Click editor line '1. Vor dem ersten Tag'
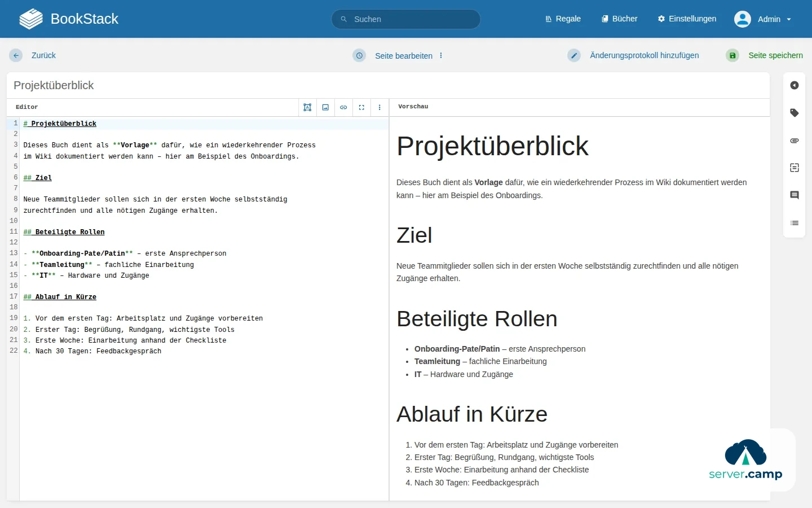Viewport: 812px width, 508px height. point(143,318)
